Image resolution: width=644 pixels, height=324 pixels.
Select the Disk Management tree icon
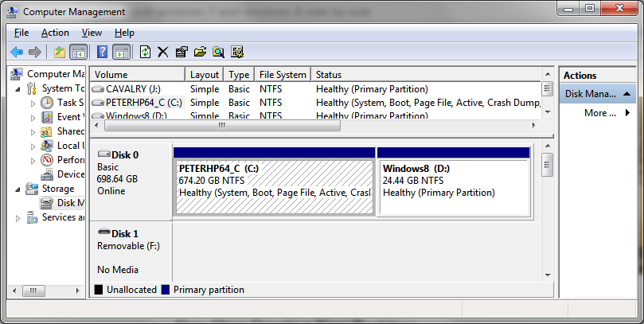[47, 203]
